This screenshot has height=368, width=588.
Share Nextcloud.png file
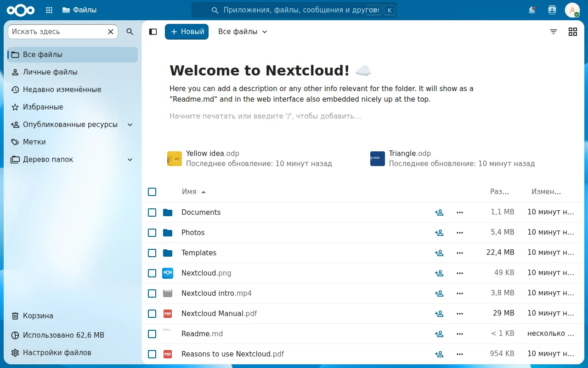pos(439,273)
